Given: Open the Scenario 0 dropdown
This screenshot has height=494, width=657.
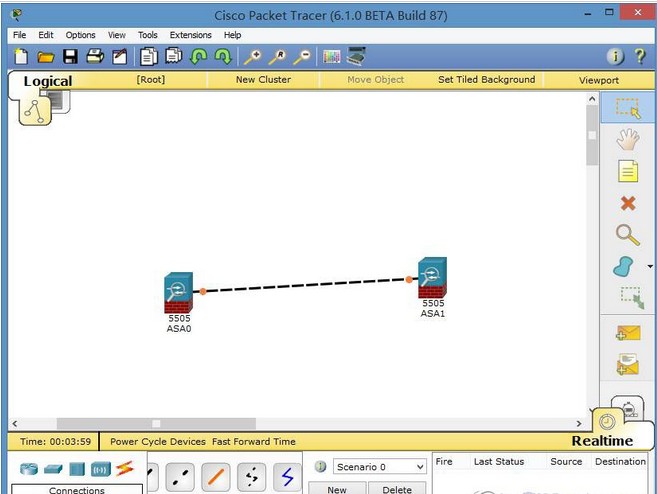Looking at the screenshot, I should (x=380, y=467).
